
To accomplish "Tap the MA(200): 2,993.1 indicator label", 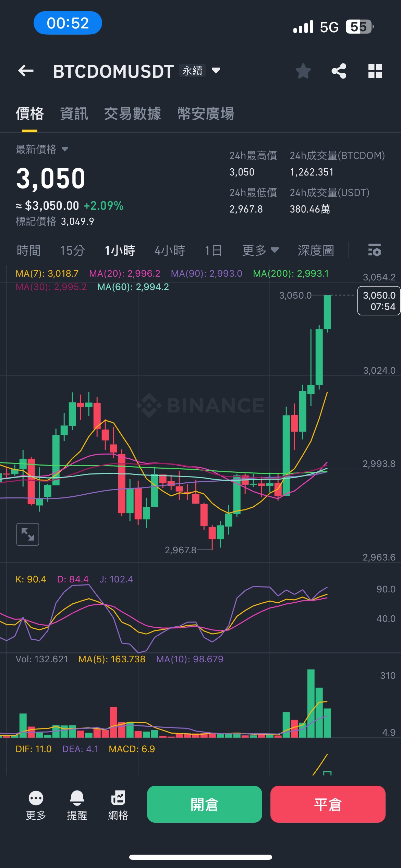I will pyautogui.click(x=291, y=274).
